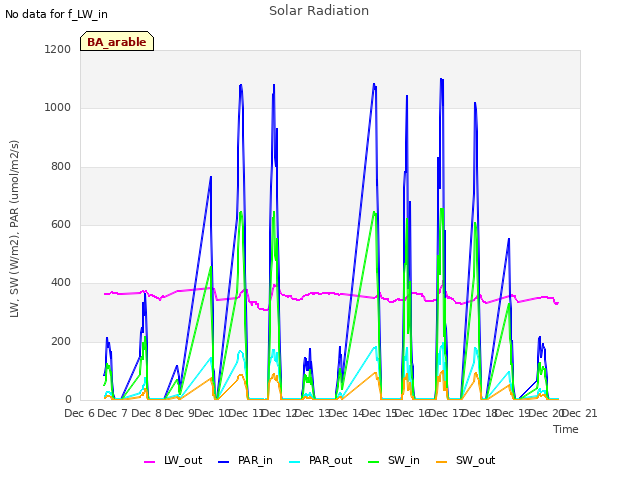
Task: Click the Solar Radiation chart title
Action: [x=319, y=11]
